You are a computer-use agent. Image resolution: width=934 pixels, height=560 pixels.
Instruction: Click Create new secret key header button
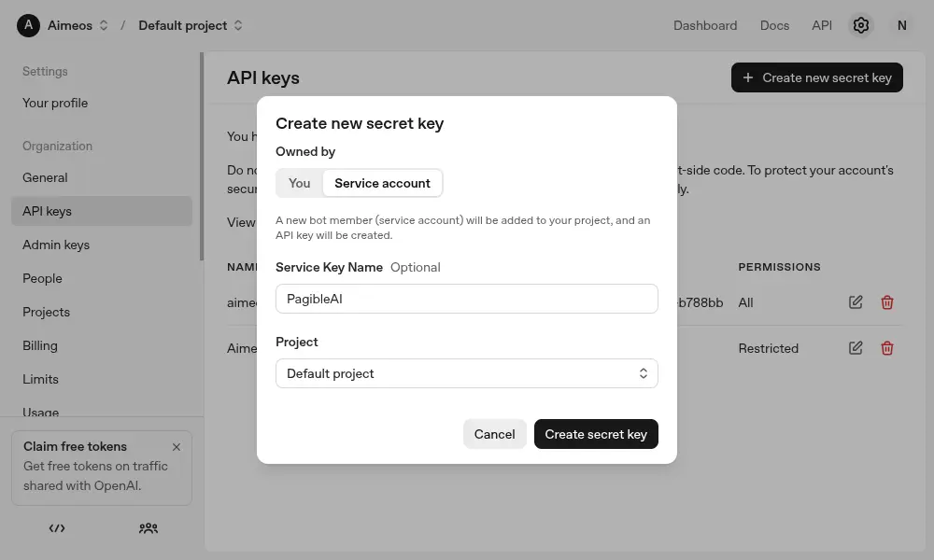pyautogui.click(x=816, y=77)
